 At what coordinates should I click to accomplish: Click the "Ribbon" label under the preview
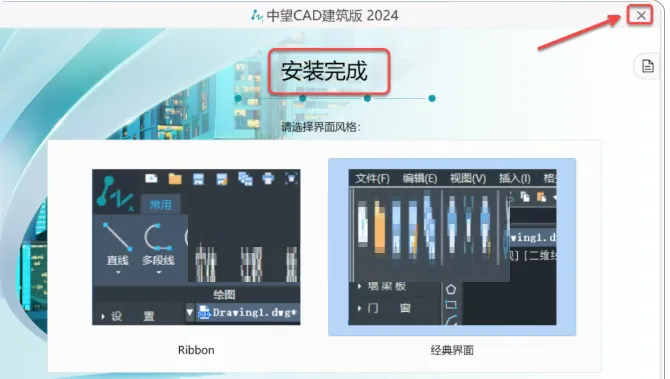(196, 350)
